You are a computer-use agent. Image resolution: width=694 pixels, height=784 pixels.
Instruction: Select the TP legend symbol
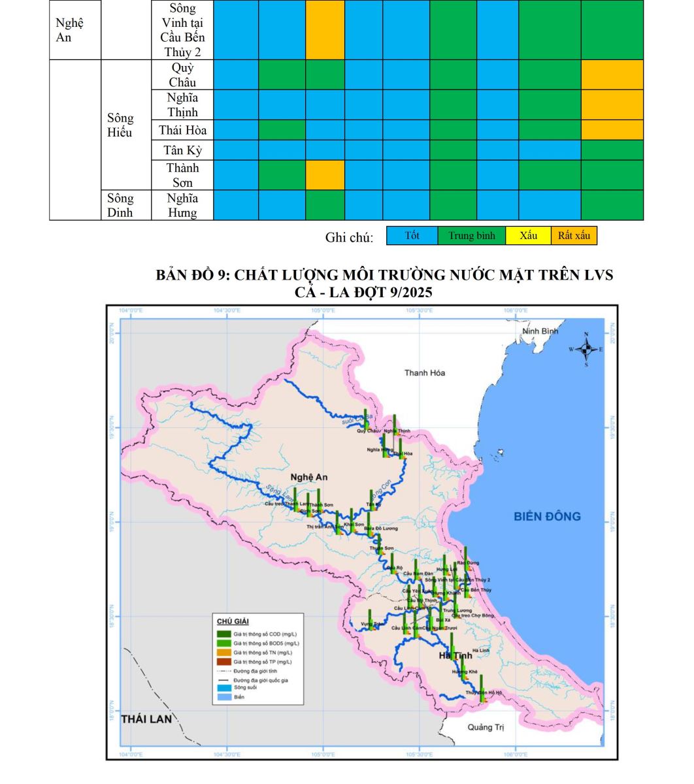[x=224, y=662]
